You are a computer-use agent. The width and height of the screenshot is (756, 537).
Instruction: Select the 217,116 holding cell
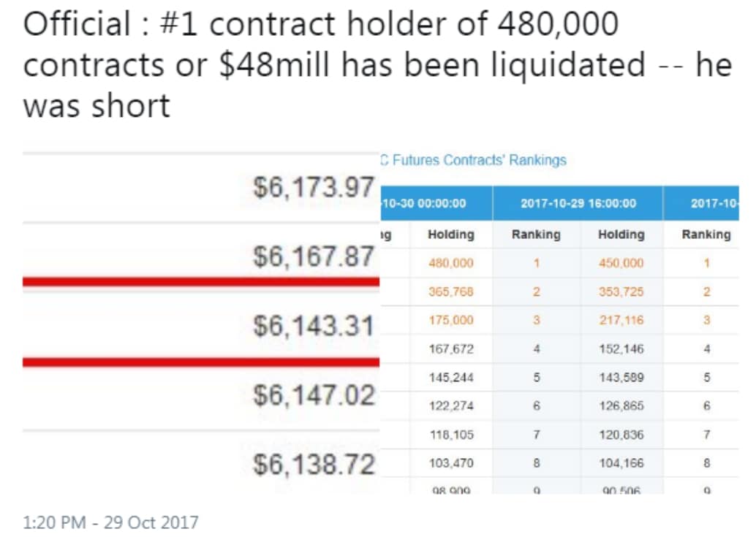[621, 320]
